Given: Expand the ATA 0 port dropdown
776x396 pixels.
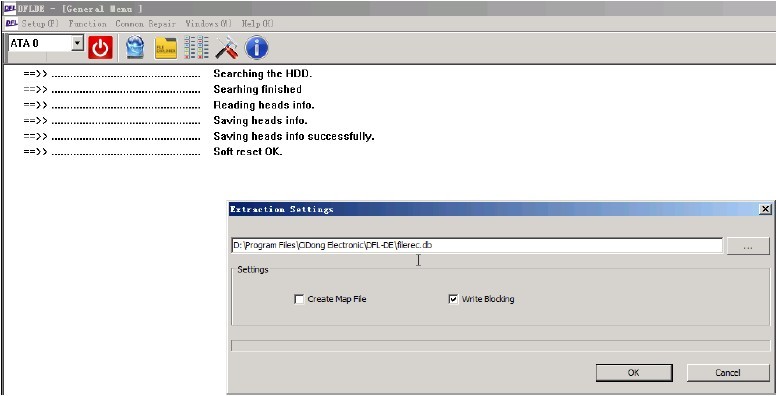Looking at the screenshot, I should click(x=77, y=43).
